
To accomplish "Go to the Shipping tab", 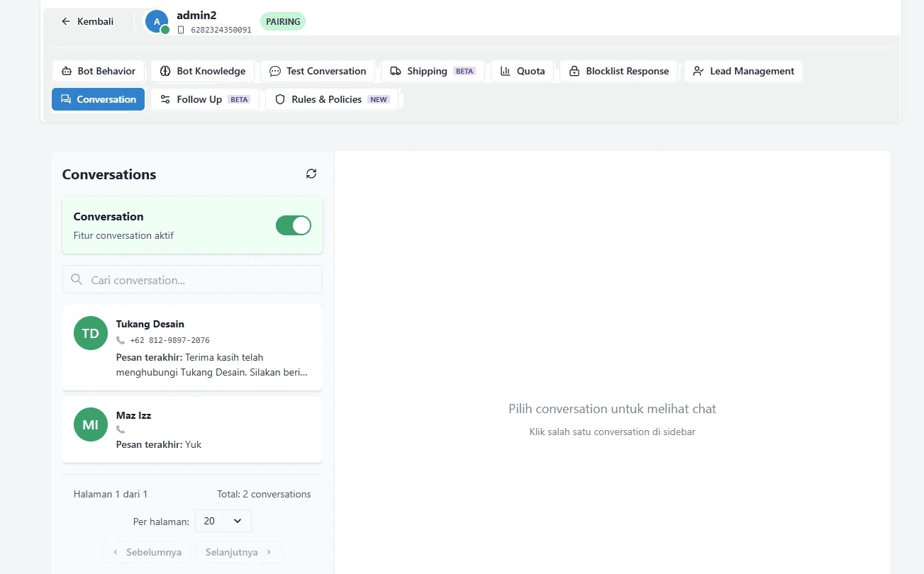I will click(433, 71).
